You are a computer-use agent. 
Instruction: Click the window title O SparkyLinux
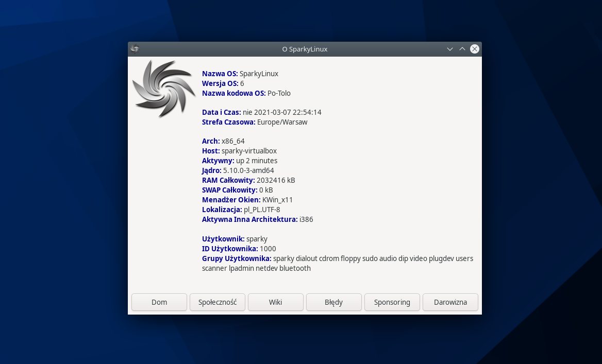click(x=304, y=49)
